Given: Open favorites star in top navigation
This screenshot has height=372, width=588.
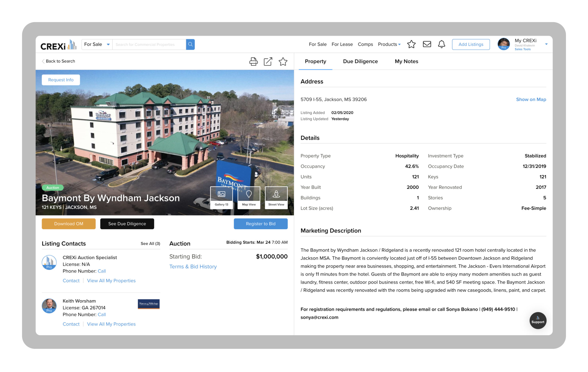Looking at the screenshot, I should (411, 44).
